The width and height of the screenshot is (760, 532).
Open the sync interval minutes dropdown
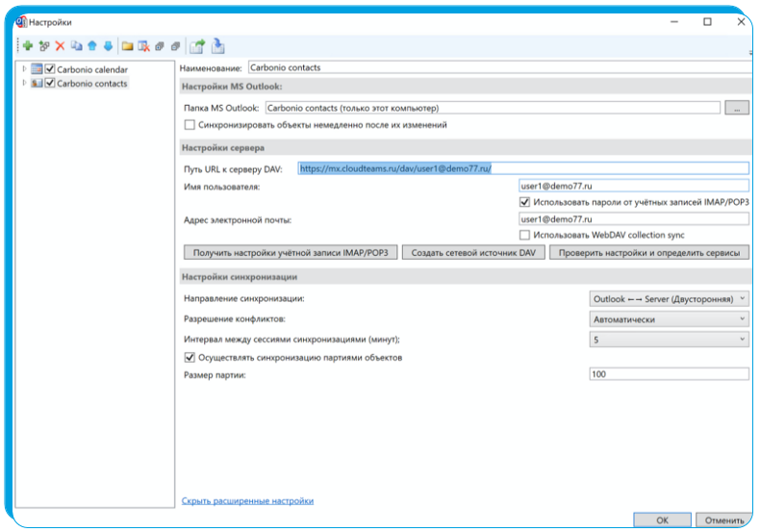point(669,340)
